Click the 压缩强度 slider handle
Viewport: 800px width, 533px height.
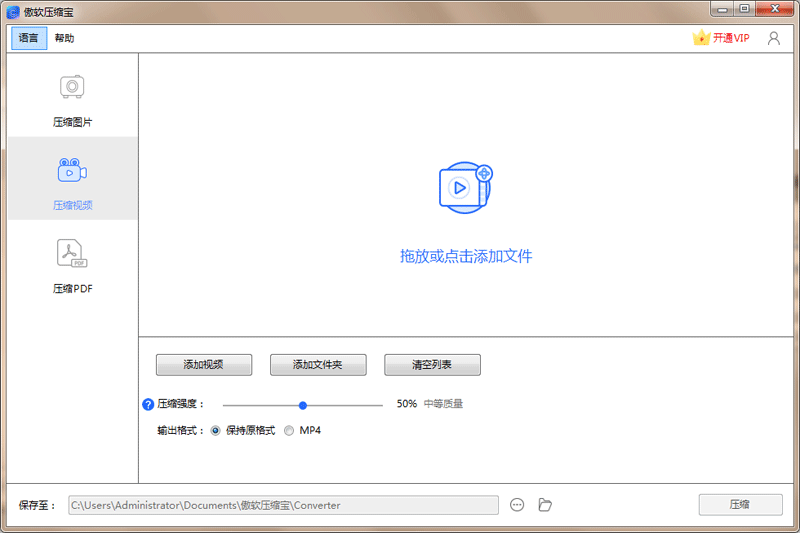point(303,405)
